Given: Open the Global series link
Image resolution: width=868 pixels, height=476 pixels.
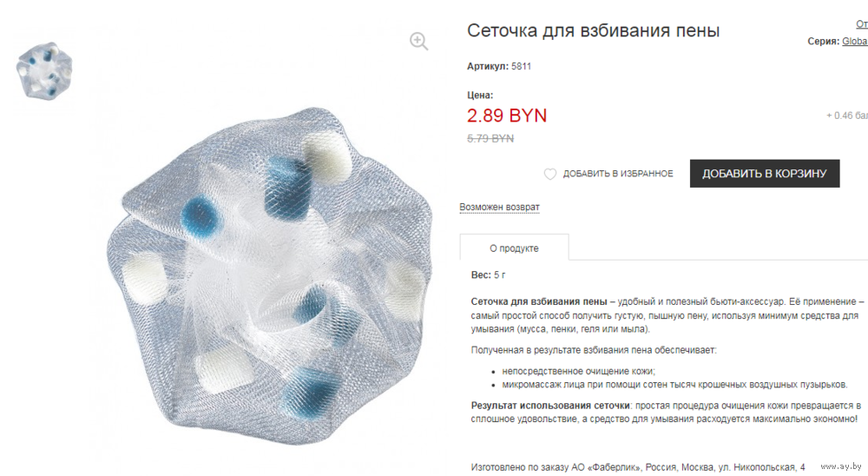Looking at the screenshot, I should (855, 42).
